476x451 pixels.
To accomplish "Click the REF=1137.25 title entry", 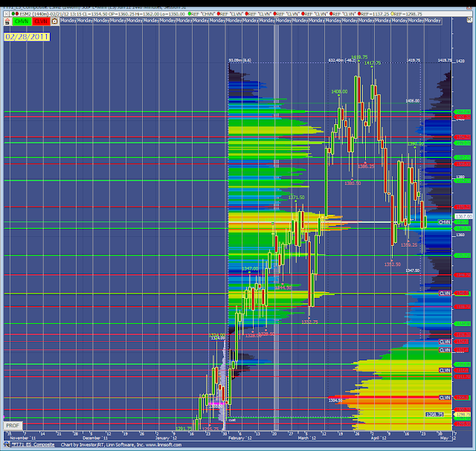I will (373, 14).
